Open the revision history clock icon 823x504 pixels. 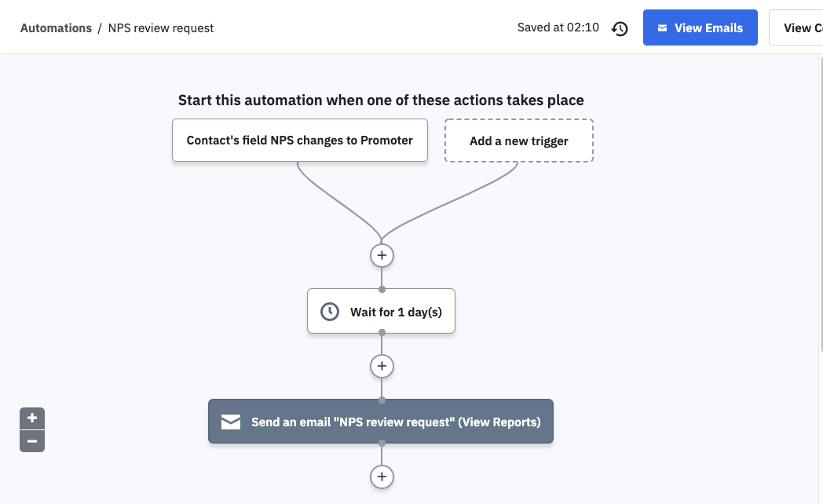click(x=620, y=28)
